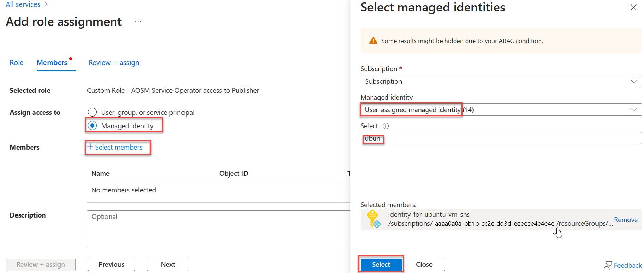Click the ABAC warning triangle icon
Screen dimensions: 644x273
[373, 41]
